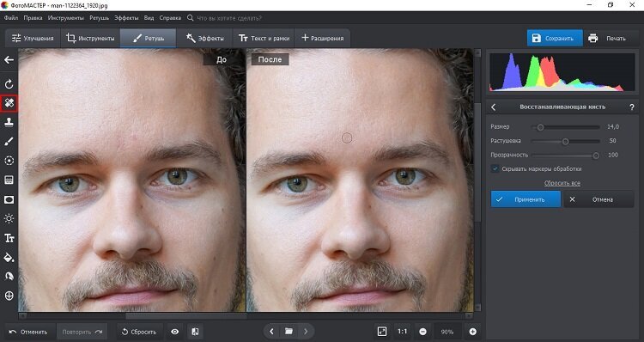Open the gradient filter tool icon

coord(9,180)
